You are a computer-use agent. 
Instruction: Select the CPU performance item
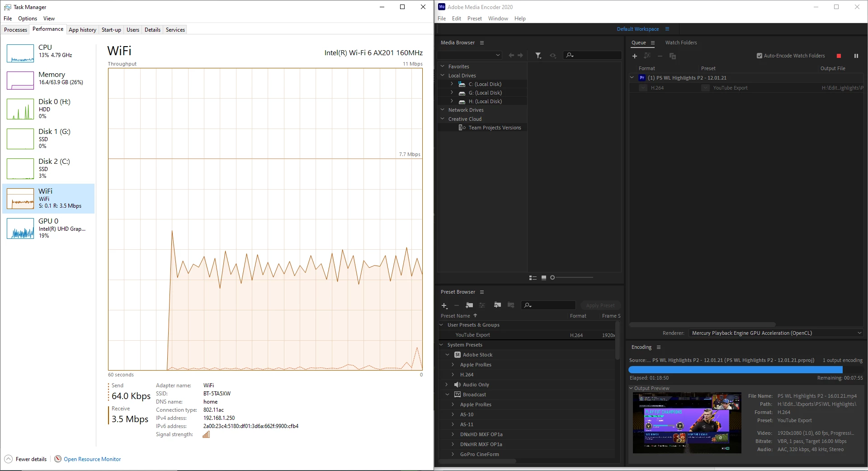49,53
